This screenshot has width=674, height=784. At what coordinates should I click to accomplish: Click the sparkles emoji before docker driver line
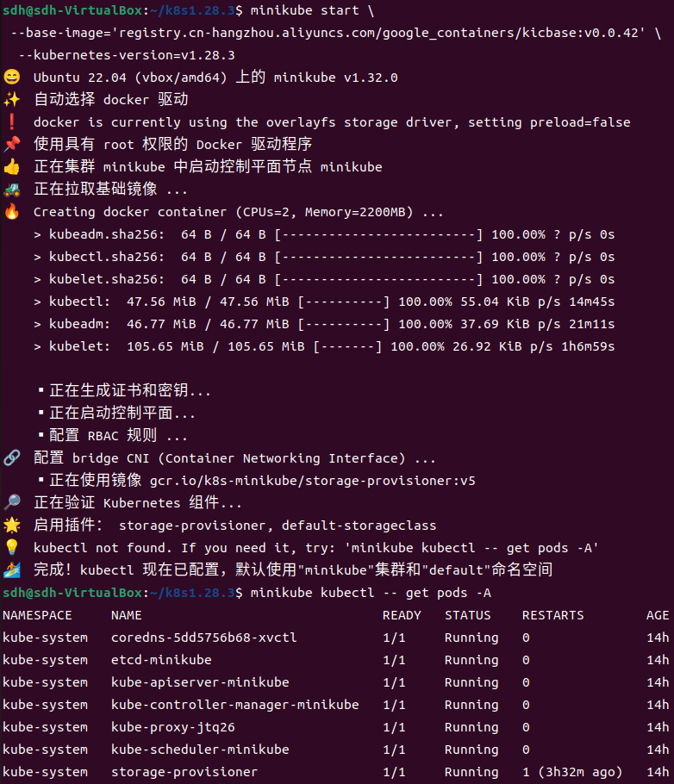pos(11,99)
